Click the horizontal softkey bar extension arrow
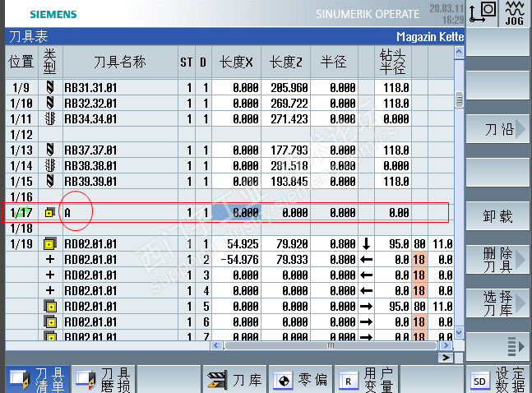This screenshot has height=393, width=532. [x=446, y=358]
